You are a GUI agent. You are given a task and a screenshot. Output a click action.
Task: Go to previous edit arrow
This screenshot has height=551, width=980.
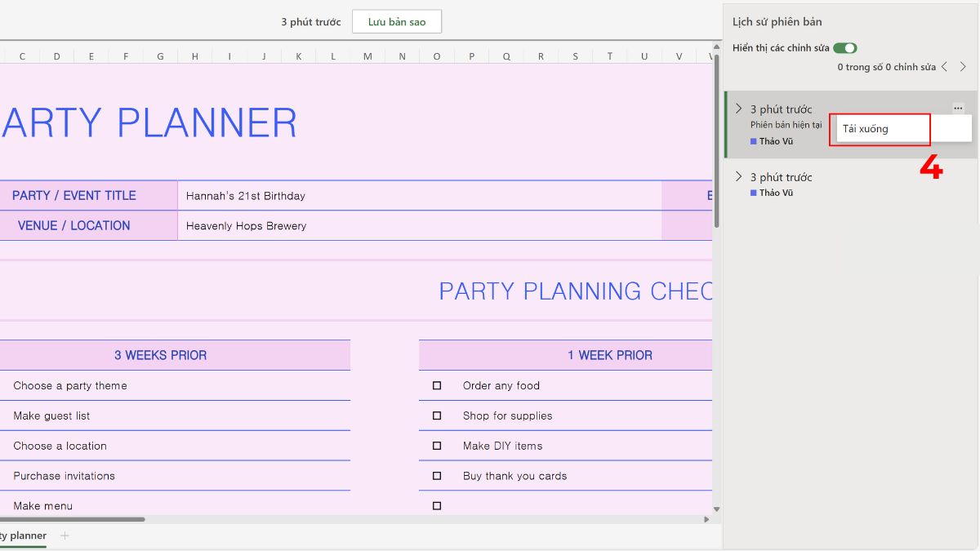click(x=945, y=67)
